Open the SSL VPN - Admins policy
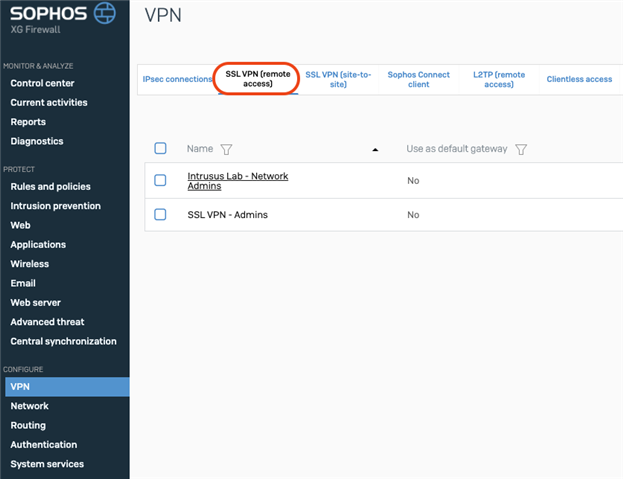This screenshot has height=479, width=623. pyautogui.click(x=227, y=215)
